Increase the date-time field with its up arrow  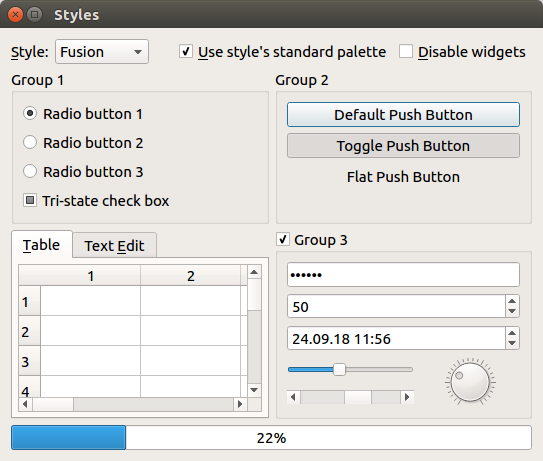pyautogui.click(x=512, y=333)
